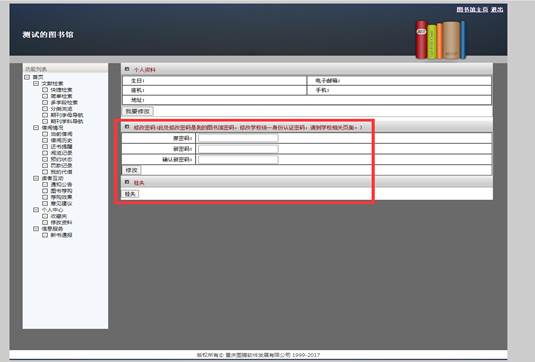Click the icon beside 通知公告

pos(45,184)
